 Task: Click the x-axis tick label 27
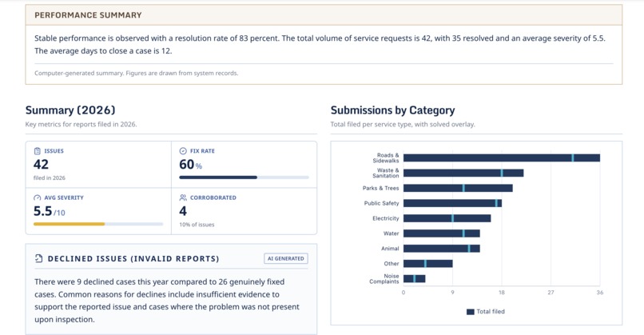click(x=551, y=293)
